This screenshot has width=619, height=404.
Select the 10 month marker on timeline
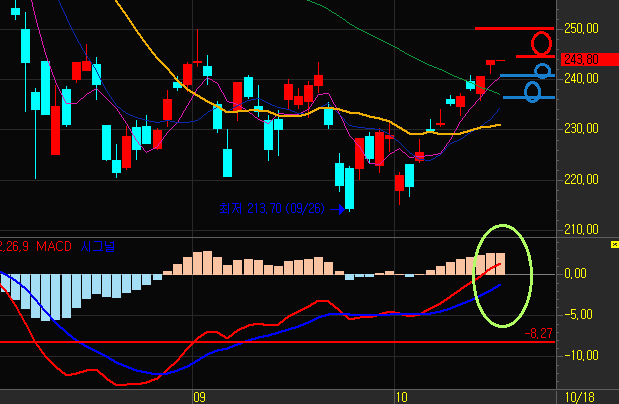click(400, 397)
